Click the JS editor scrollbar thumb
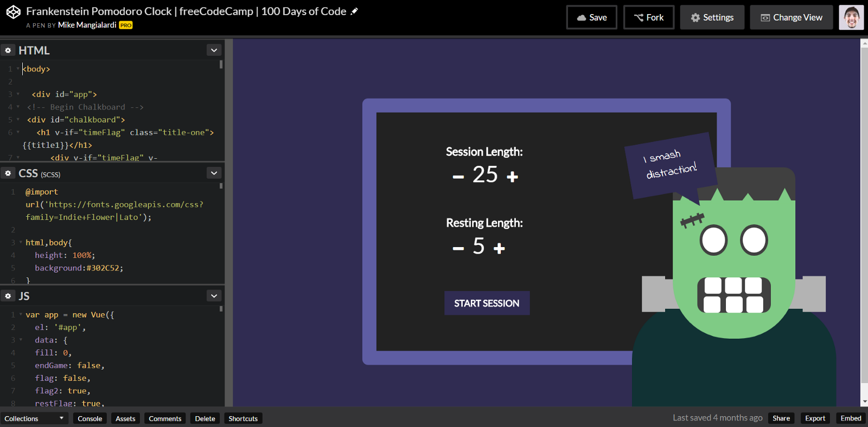The image size is (868, 427). [221, 309]
